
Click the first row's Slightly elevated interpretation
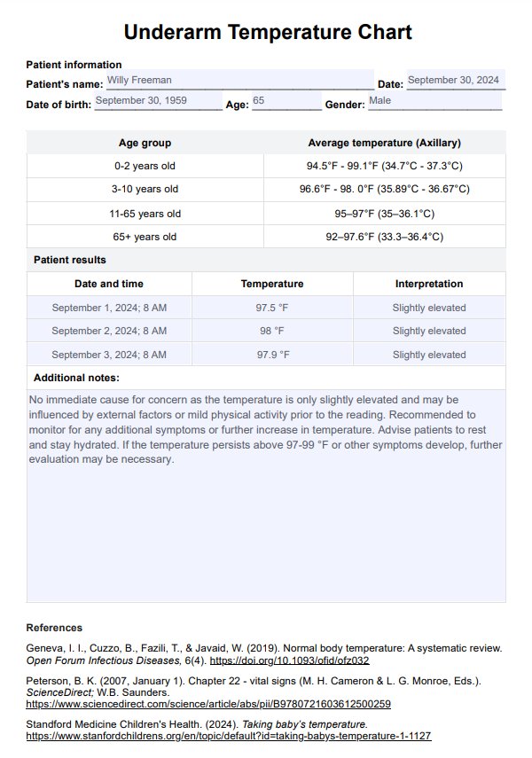[429, 308]
